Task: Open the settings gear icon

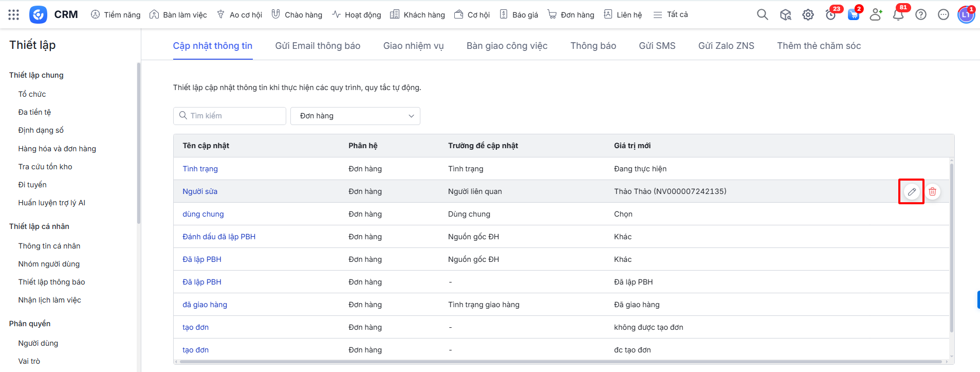Action: point(808,15)
